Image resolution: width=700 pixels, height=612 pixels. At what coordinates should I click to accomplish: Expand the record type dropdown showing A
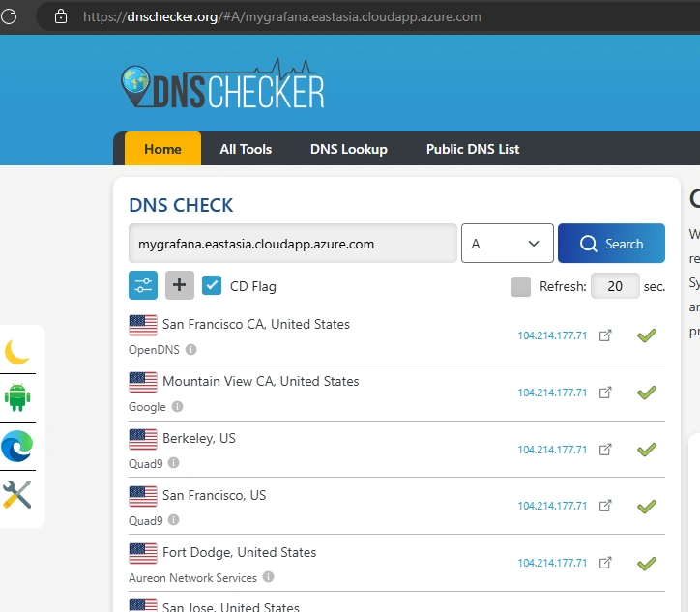[508, 244]
